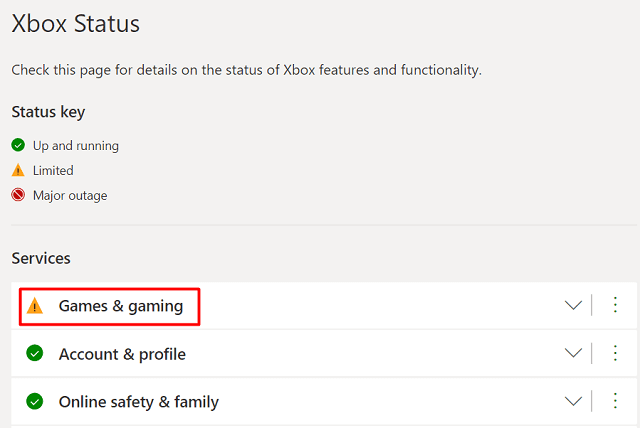Viewport: 640px width, 428px height.
Task: Click the Xbox Status page heading
Action: (x=76, y=23)
